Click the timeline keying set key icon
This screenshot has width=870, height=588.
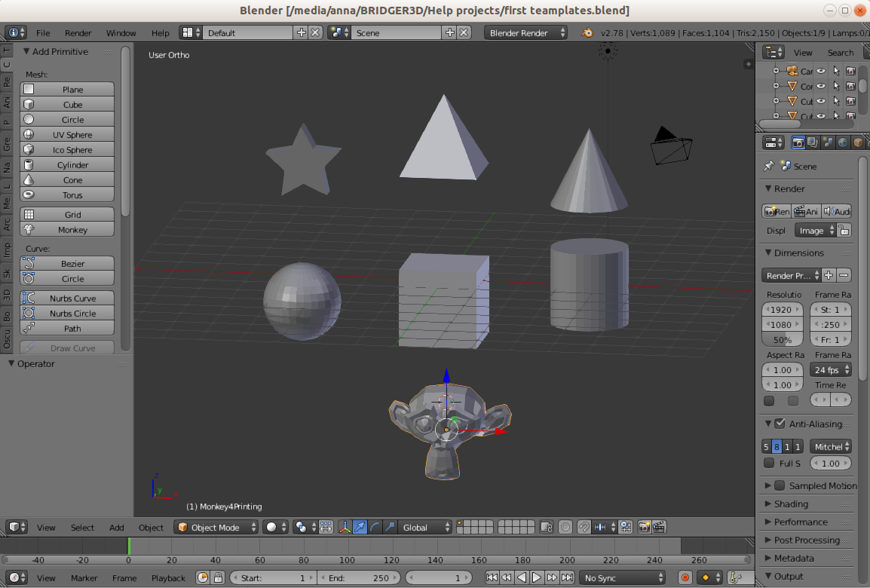[736, 577]
